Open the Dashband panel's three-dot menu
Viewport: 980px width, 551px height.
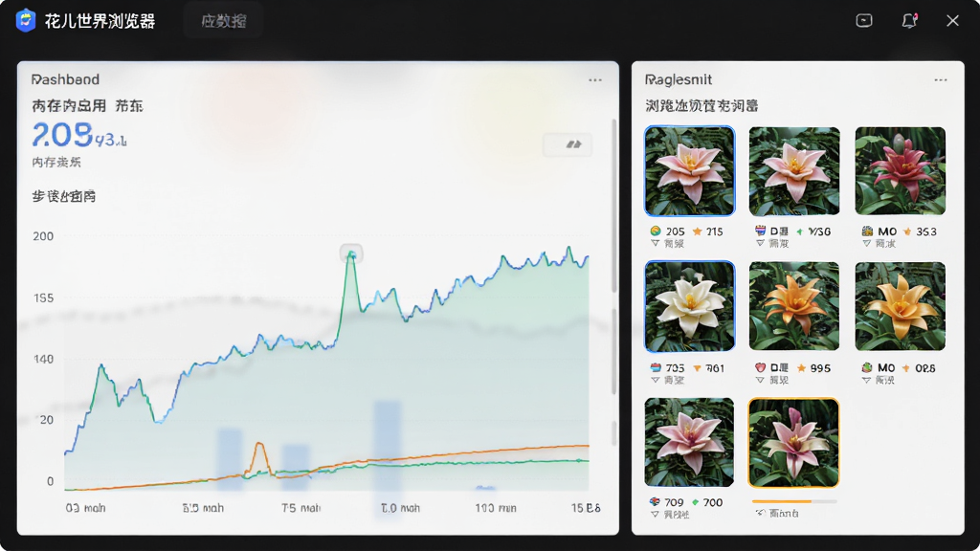595,80
